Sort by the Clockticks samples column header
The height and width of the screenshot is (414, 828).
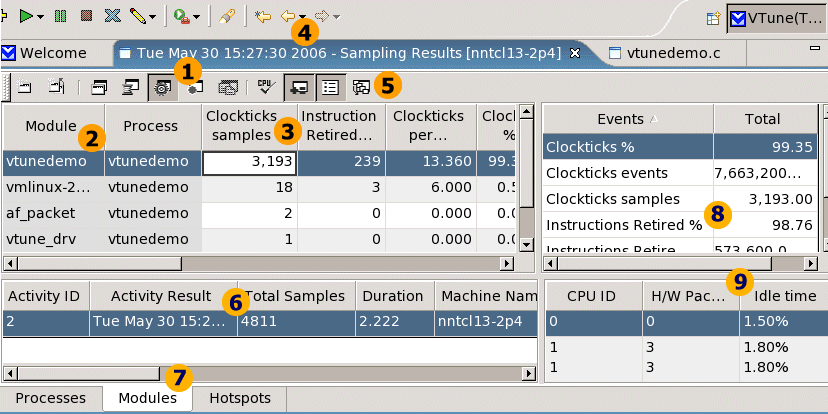click(x=240, y=126)
